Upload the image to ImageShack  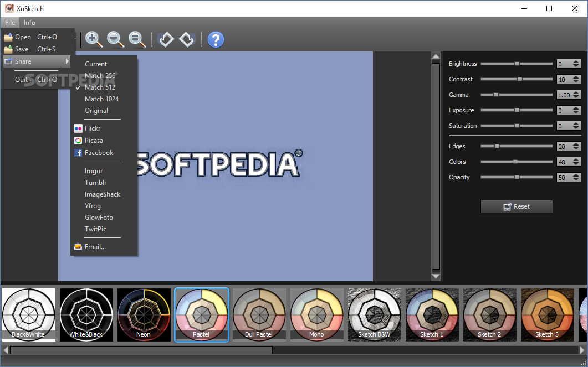(x=104, y=194)
